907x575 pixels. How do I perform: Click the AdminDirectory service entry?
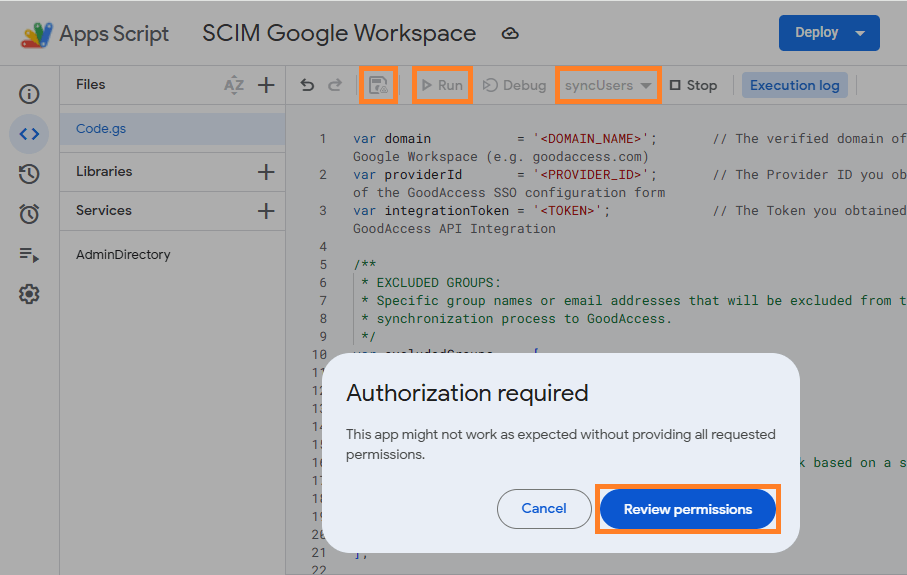pyautogui.click(x=123, y=255)
